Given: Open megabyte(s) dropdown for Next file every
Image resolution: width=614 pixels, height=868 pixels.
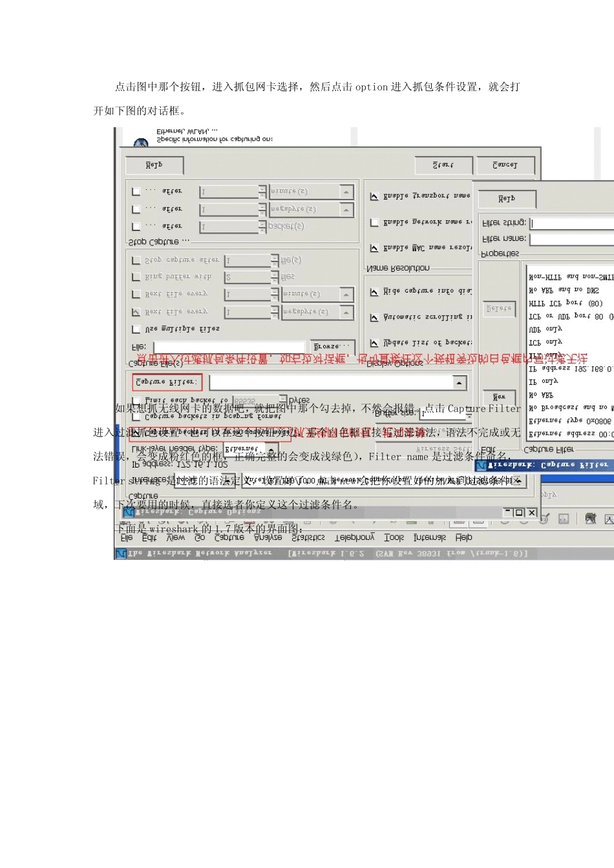Looking at the screenshot, I should click(346, 313).
